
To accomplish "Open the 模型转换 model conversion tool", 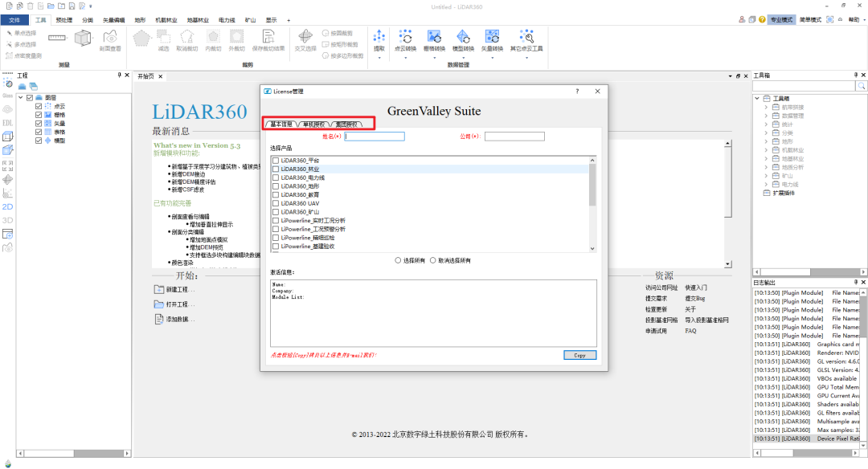I will tap(463, 40).
